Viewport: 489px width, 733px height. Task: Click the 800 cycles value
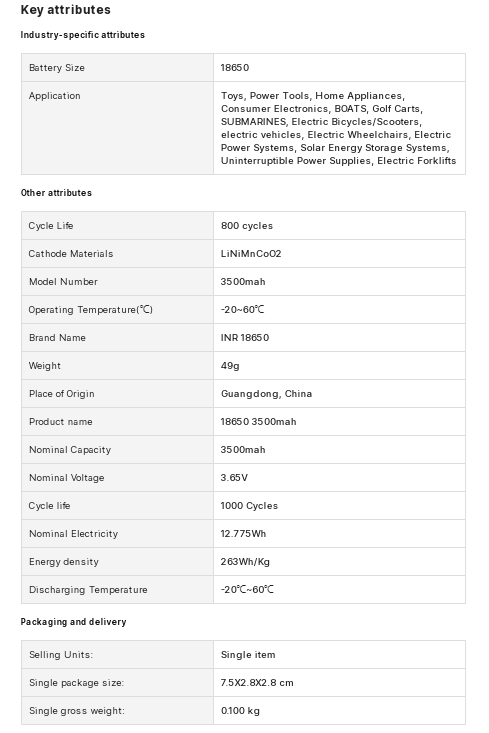[246, 226]
